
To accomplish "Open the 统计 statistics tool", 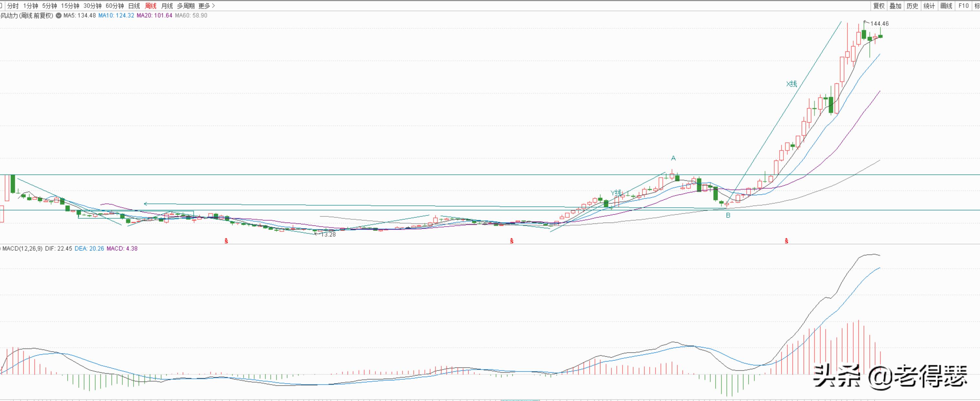I will [929, 6].
